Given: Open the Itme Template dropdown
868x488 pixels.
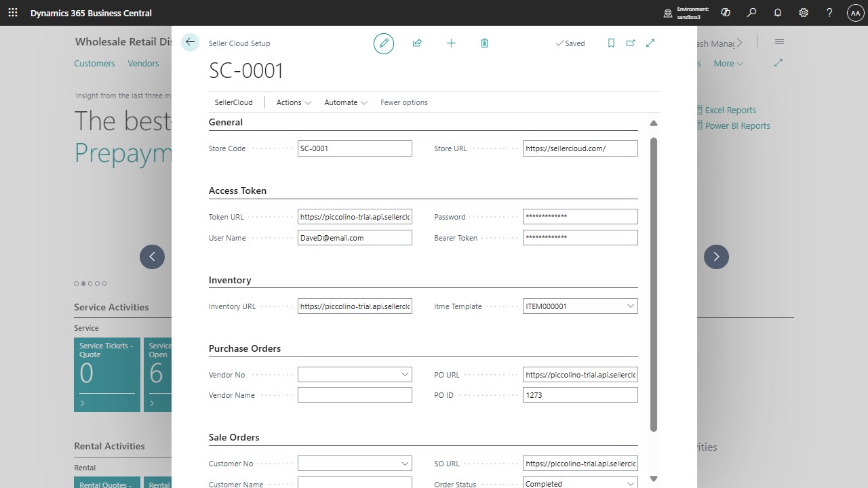Looking at the screenshot, I should pos(630,306).
